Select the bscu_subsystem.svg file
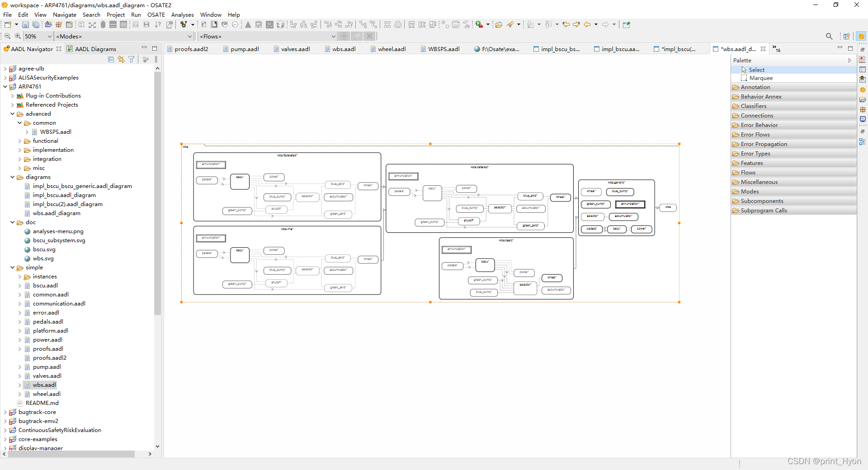 tap(59, 240)
